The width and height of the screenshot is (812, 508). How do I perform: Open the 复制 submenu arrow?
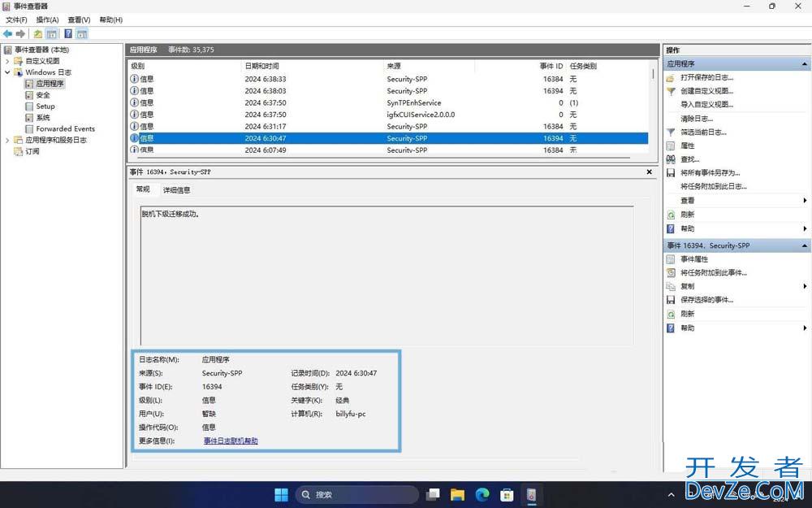(x=805, y=286)
